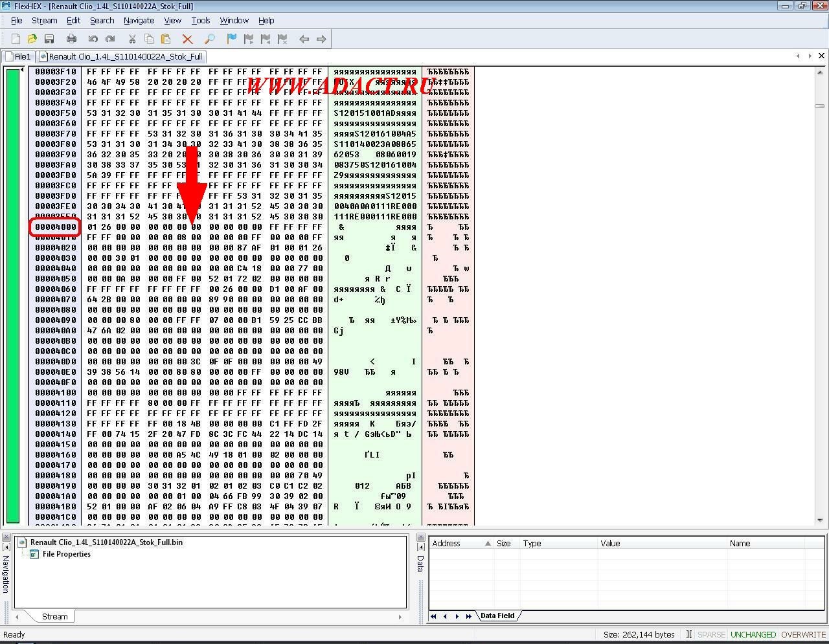This screenshot has width=829, height=644.
Task: Open the Edit menu
Action: pos(73,21)
